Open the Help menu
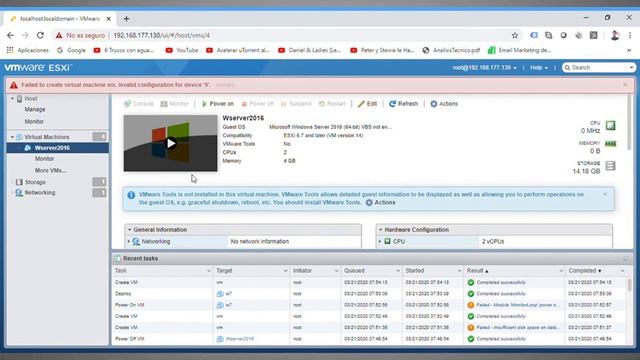This screenshot has height=360, width=640. coord(539,68)
